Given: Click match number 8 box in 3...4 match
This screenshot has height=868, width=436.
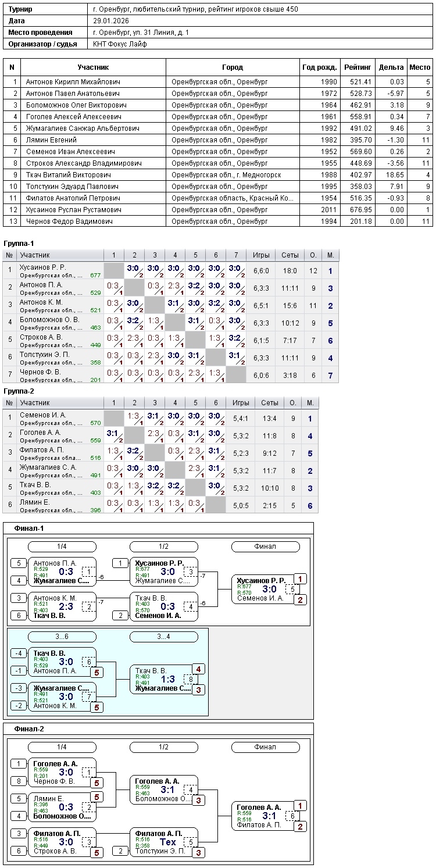Looking at the screenshot, I should click(x=191, y=679).
